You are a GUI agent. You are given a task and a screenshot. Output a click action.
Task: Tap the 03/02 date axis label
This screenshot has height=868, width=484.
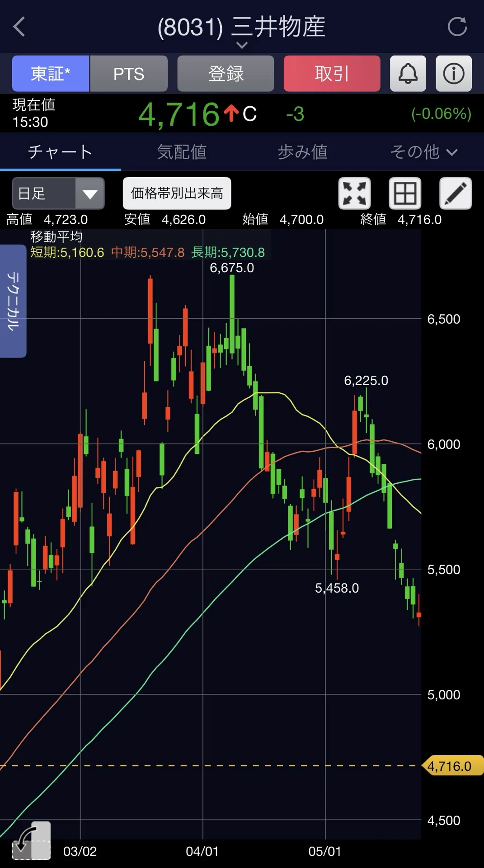(x=80, y=851)
